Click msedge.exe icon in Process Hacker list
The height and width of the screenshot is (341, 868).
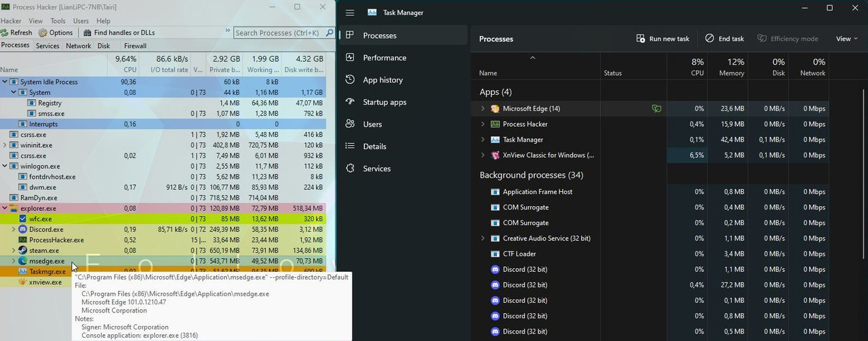click(23, 261)
